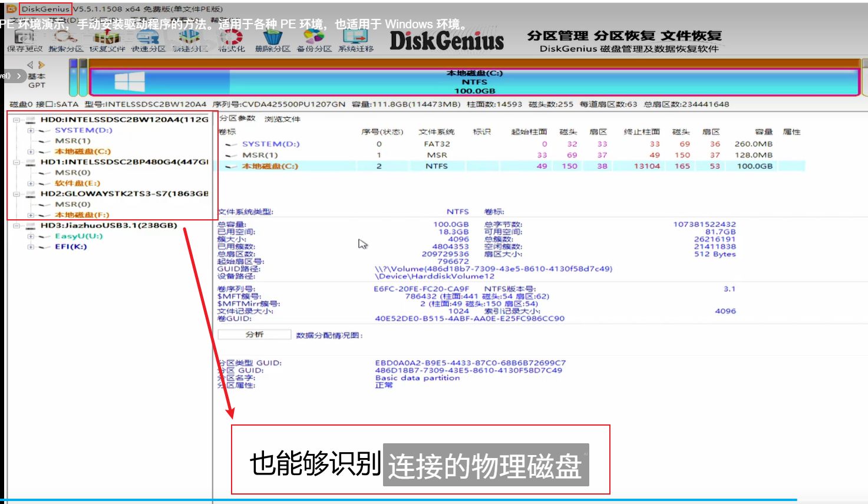Switch to the 浏览文件 tab

[282, 119]
